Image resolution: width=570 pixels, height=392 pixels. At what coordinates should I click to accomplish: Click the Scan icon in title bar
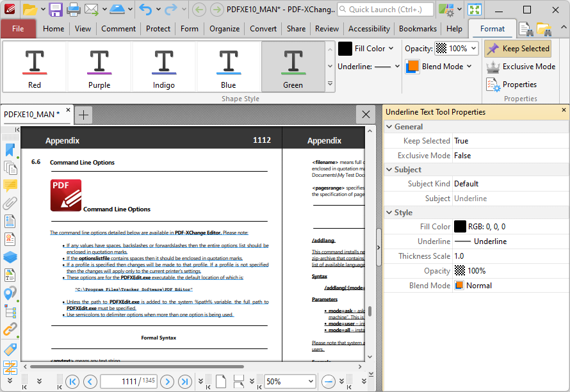click(117, 10)
